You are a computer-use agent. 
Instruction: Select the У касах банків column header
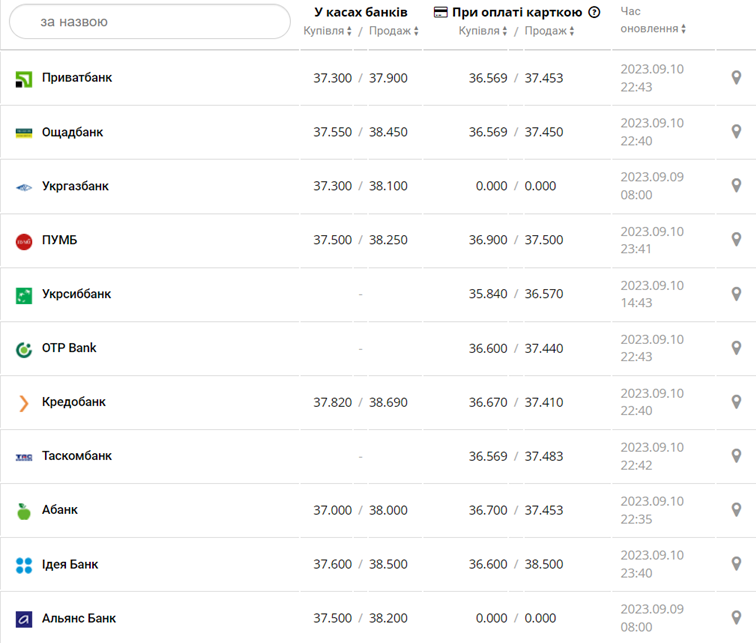(x=360, y=12)
